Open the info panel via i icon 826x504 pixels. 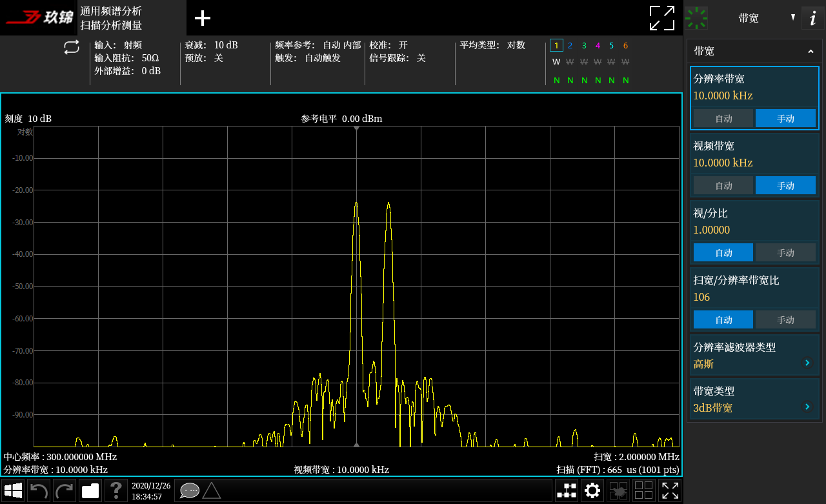tap(812, 19)
